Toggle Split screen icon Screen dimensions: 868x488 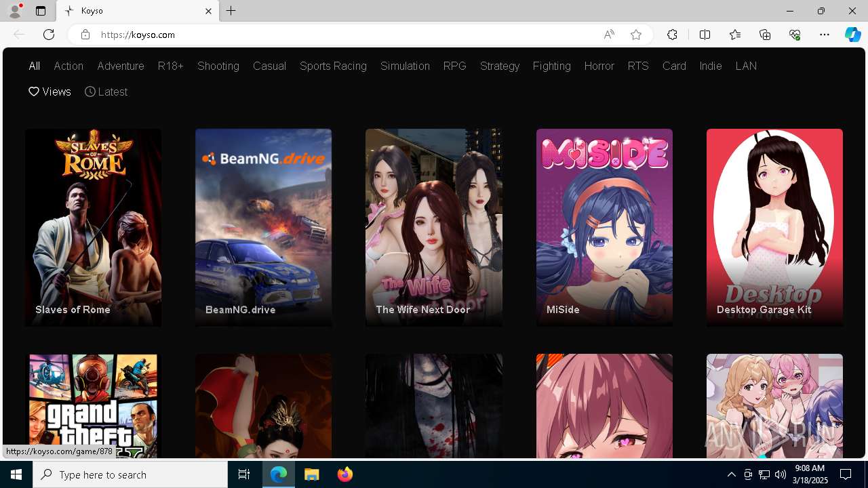click(x=705, y=35)
